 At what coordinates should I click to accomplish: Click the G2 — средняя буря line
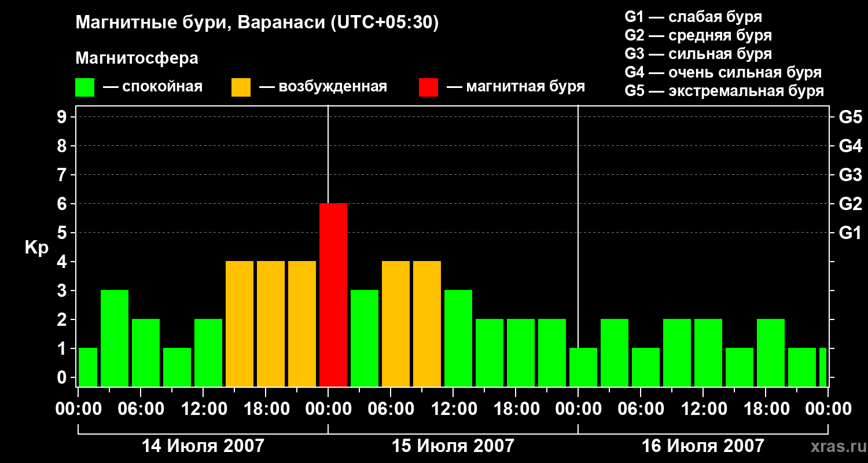[x=698, y=35]
